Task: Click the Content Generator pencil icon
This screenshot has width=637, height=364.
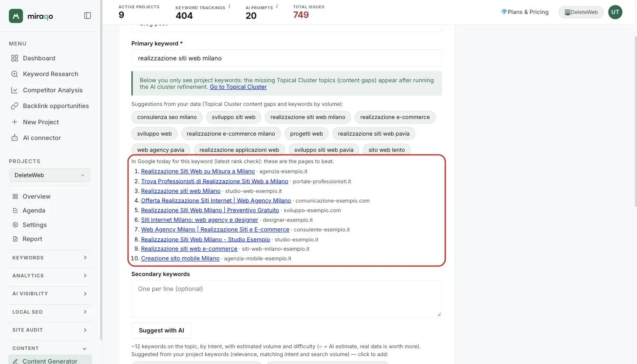Action: 15,361
